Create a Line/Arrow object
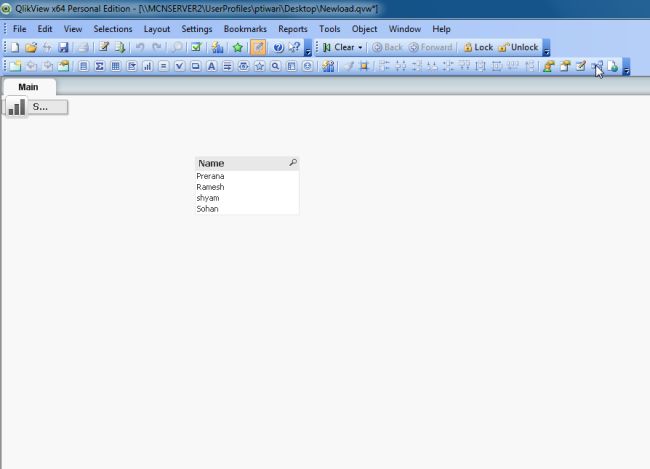This screenshot has height=469, width=650. tap(228, 66)
